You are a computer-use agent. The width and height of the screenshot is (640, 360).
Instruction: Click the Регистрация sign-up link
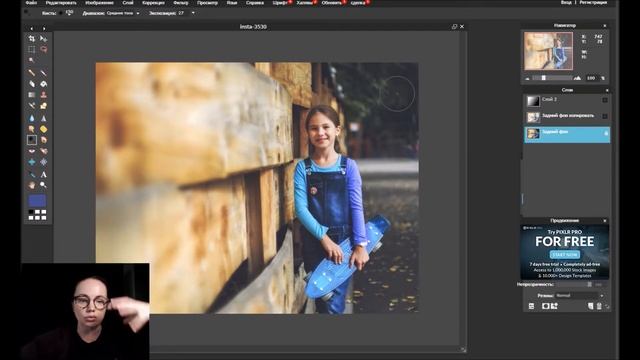point(593,2)
